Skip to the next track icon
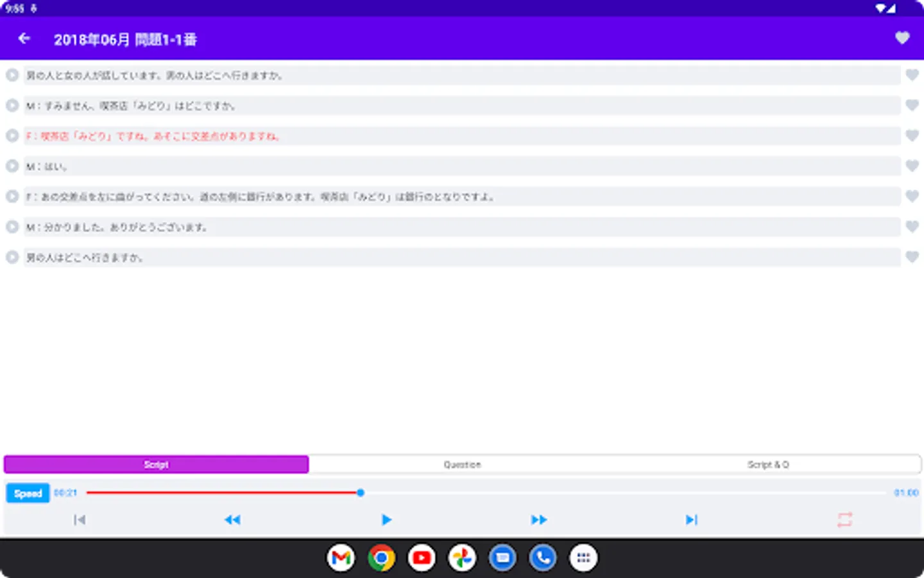 pyautogui.click(x=691, y=520)
